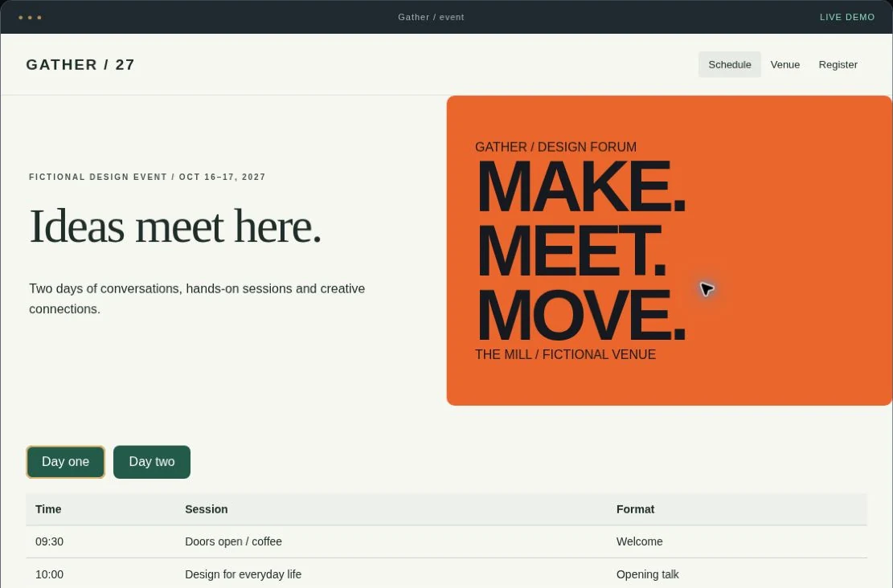Screen dimensions: 893x588
Task: Click the Gather / event title text
Action: tap(431, 17)
